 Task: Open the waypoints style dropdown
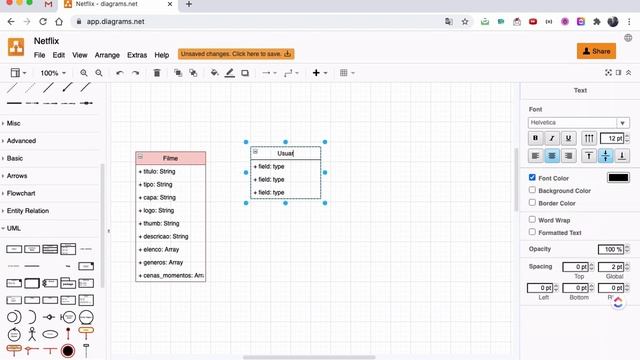tap(291, 73)
